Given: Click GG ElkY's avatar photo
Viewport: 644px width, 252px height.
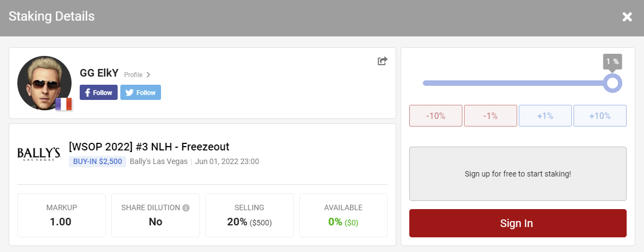Looking at the screenshot, I should click(43, 81).
